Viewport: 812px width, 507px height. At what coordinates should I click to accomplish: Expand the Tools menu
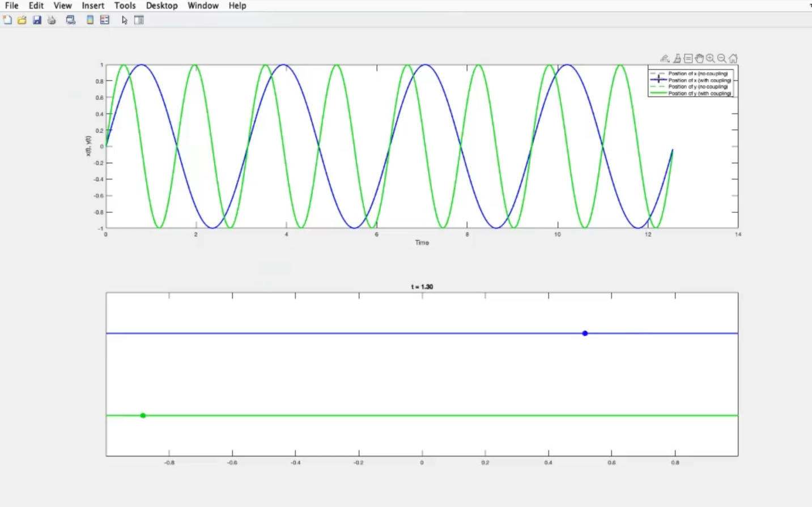tap(125, 6)
